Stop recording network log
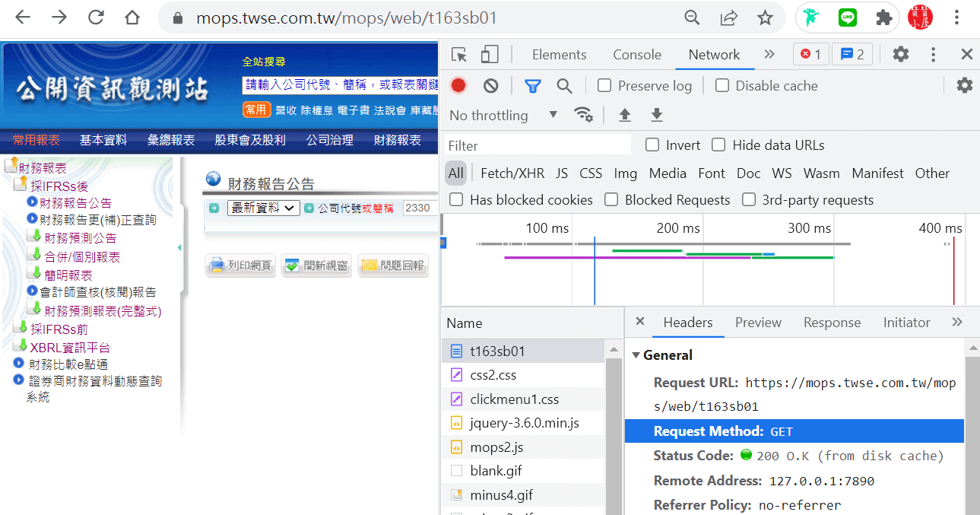This screenshot has height=515, width=980. [458, 85]
